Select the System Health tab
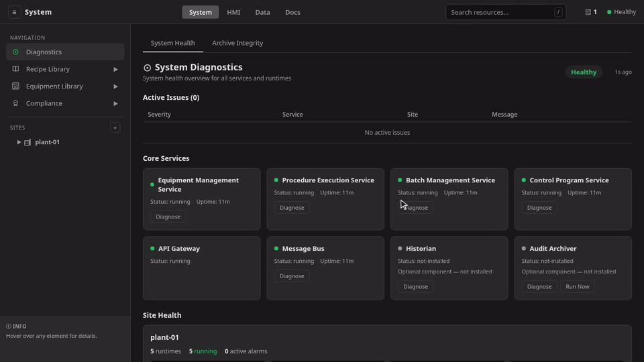The height and width of the screenshot is (362, 644). click(173, 43)
